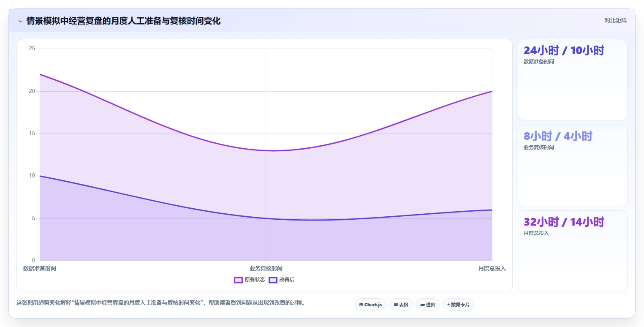
Task: Click the 业务复核时间 x-axis label
Action: tap(266, 268)
